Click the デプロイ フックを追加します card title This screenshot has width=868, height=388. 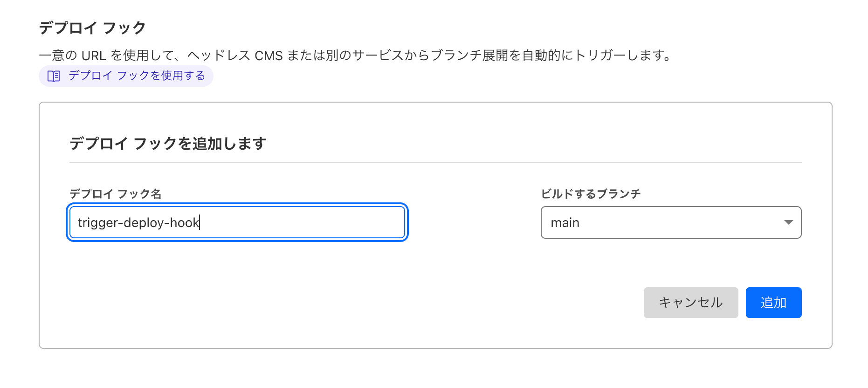168,143
